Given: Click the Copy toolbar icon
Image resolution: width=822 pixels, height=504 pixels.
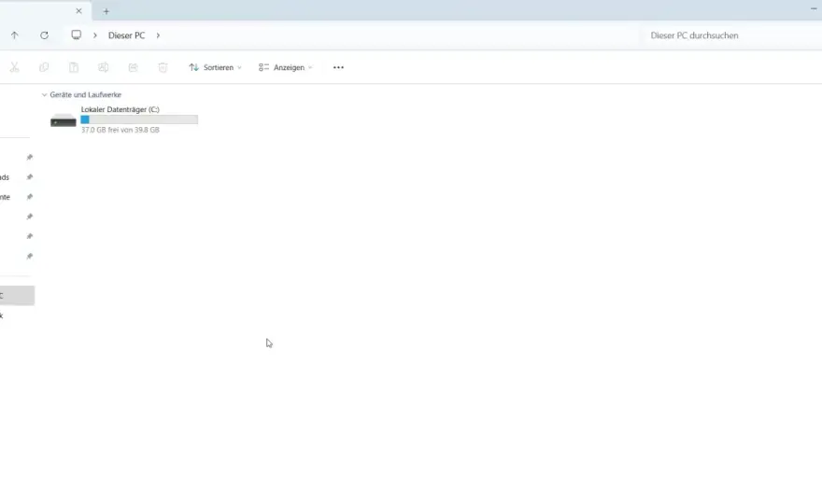Looking at the screenshot, I should click(x=44, y=67).
